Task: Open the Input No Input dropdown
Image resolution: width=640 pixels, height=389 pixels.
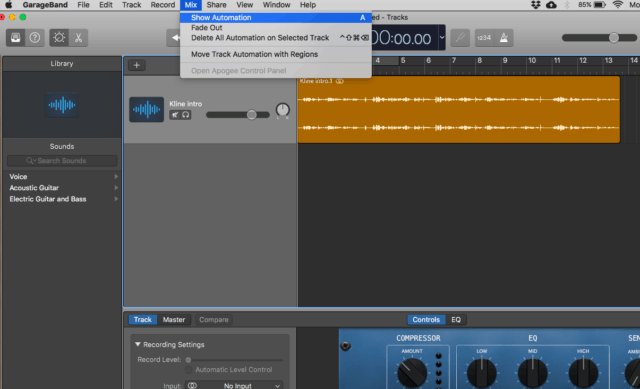Action: coord(234,385)
